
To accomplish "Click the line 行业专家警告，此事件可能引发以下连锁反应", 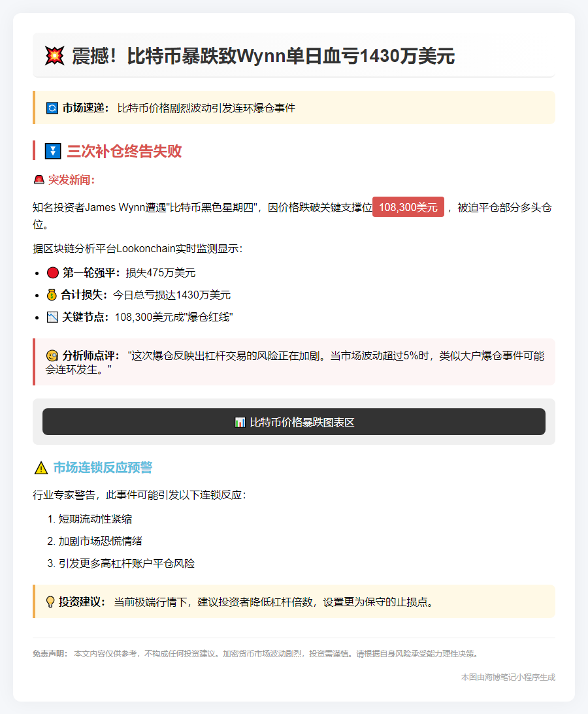I will click(139, 495).
